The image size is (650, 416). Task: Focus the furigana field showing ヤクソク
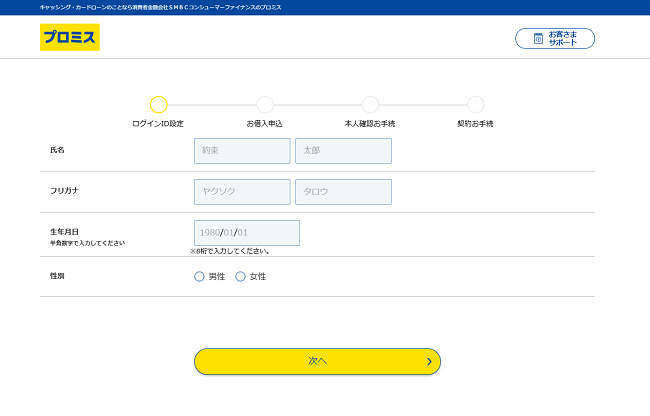coord(241,192)
